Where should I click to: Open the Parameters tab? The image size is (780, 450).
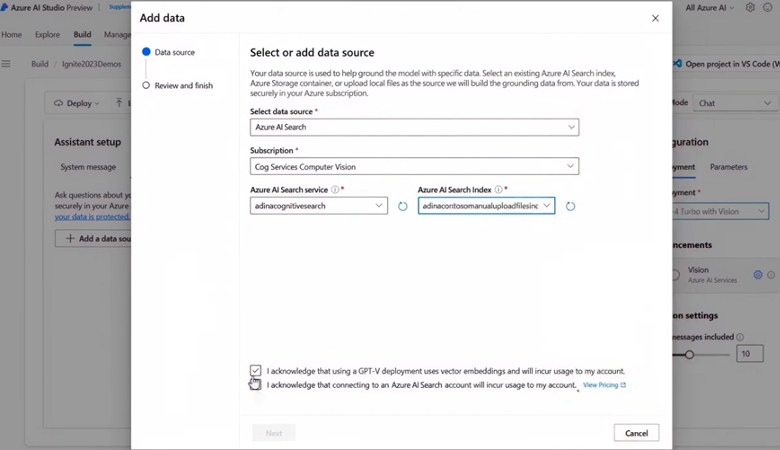point(728,167)
